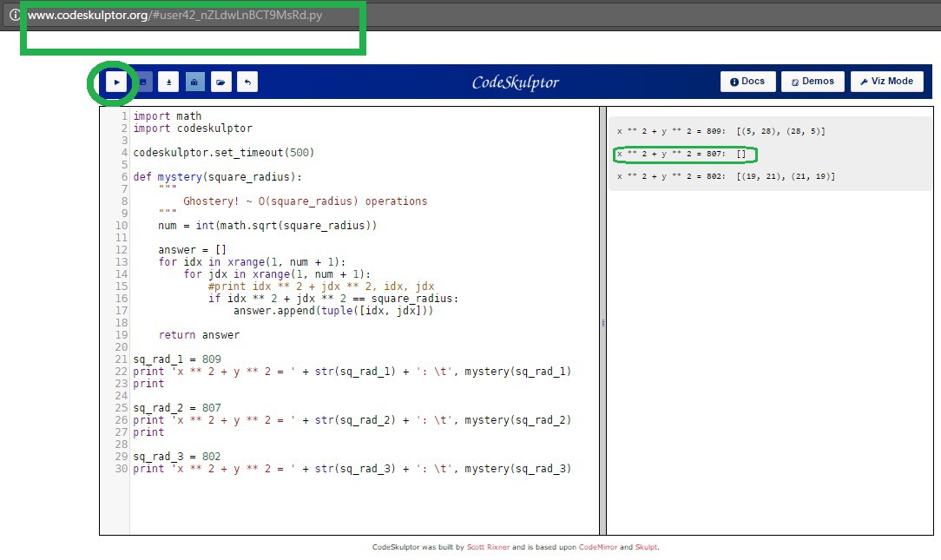941x560 pixels.
Task: Click the 'sq_rad_1 = 809' code line
Action: pyautogui.click(x=177, y=359)
